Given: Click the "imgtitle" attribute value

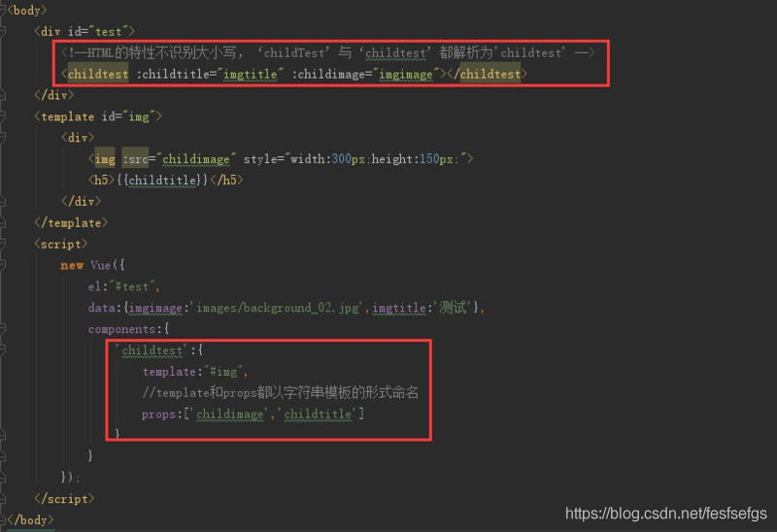Looking at the screenshot, I should [x=251, y=75].
